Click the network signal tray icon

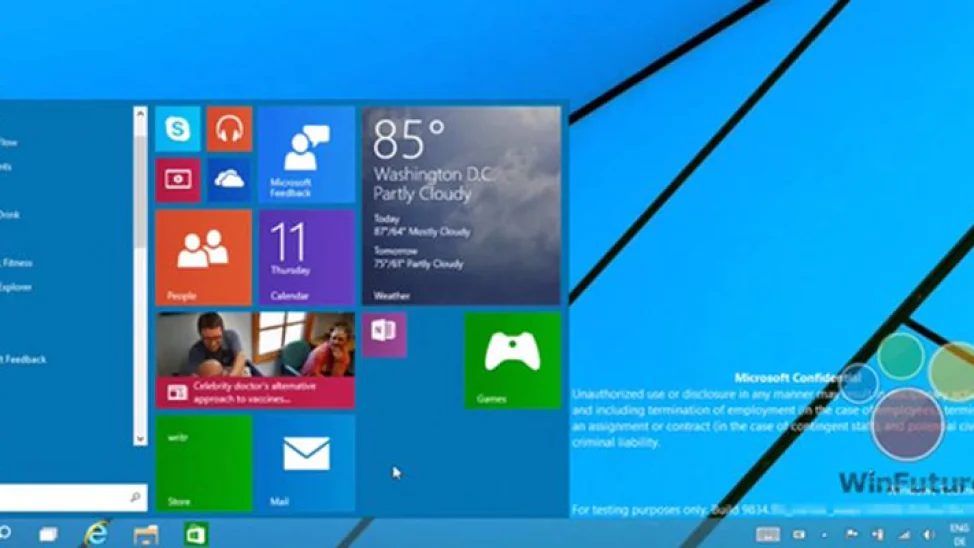(x=904, y=534)
